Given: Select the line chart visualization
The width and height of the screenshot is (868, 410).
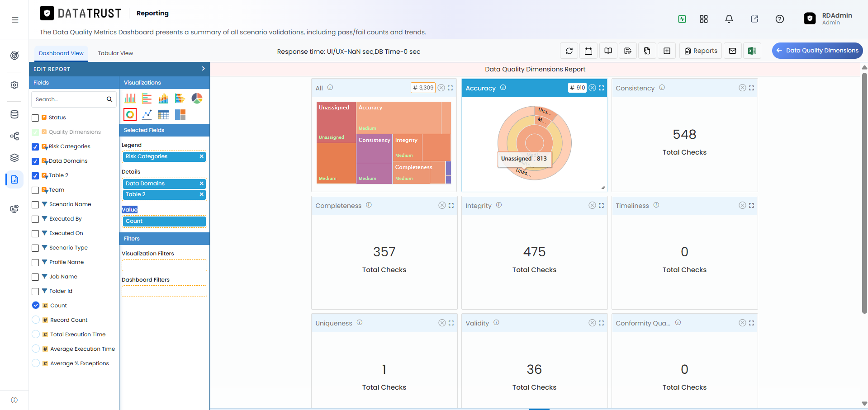Looking at the screenshot, I should point(147,114).
